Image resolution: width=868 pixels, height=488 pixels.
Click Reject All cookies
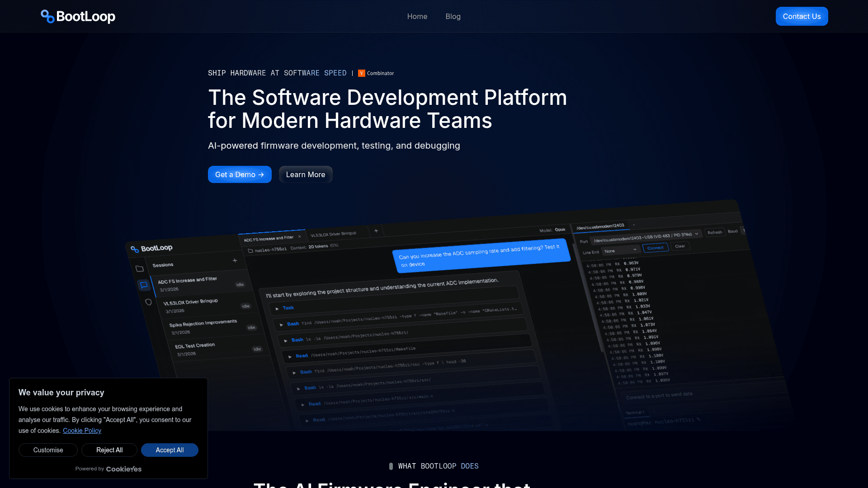pyautogui.click(x=109, y=450)
